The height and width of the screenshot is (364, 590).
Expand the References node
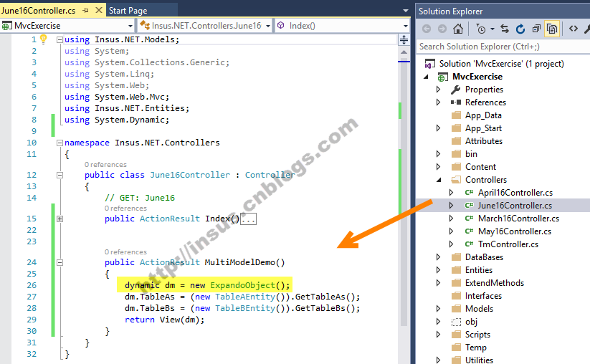(x=438, y=102)
